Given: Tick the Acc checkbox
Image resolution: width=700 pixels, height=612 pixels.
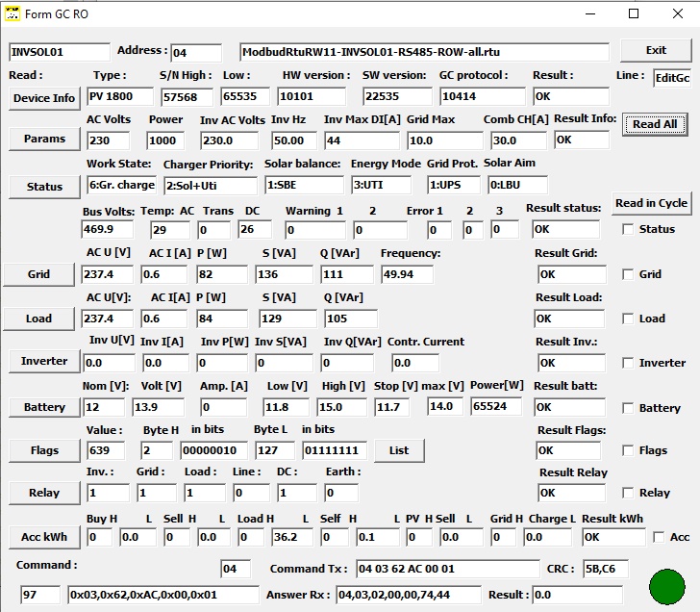Looking at the screenshot, I should coord(660,537).
